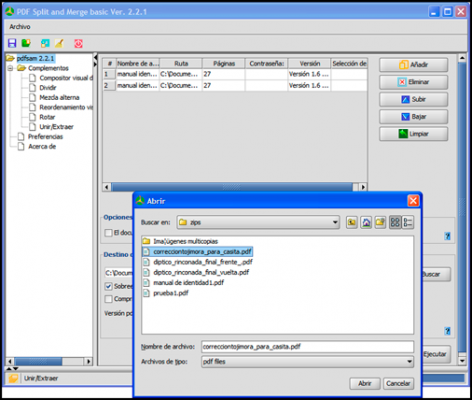
Task: Toggle the 'El doc...' options checkbox
Action: coord(108,233)
